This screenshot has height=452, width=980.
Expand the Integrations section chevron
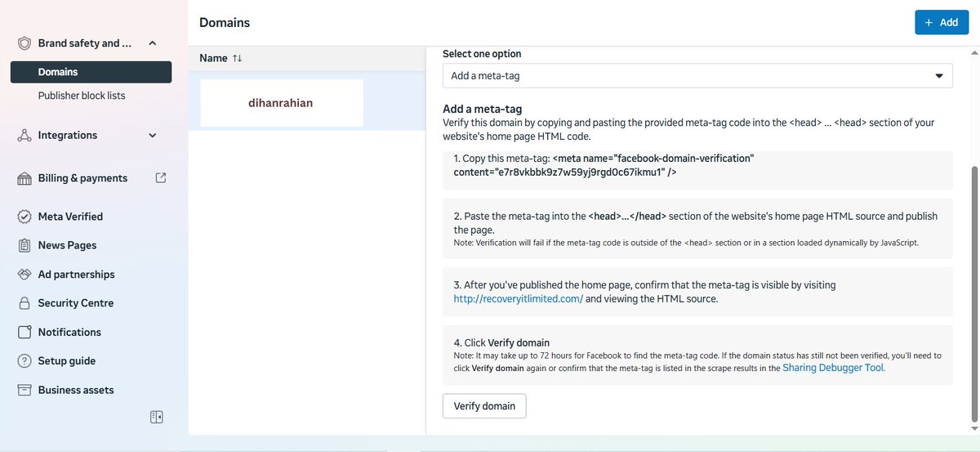click(x=153, y=136)
